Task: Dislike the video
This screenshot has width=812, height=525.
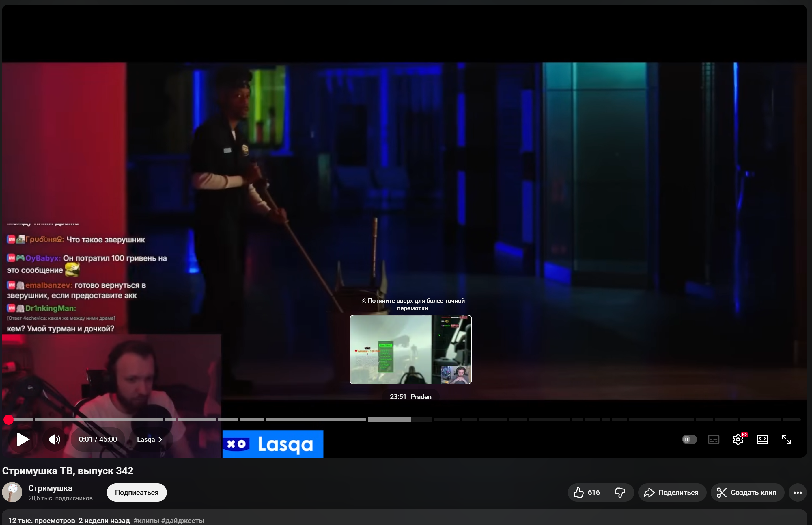Action: (620, 492)
